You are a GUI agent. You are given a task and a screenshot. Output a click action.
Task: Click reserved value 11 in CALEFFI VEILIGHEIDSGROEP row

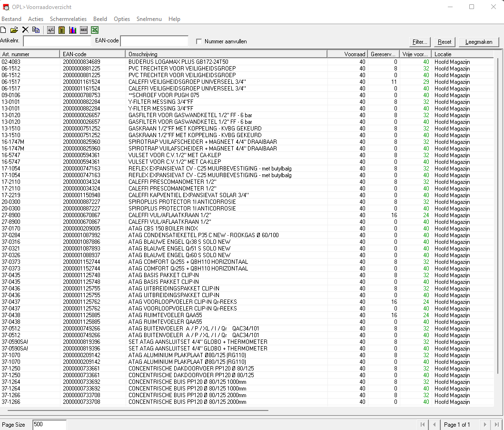click(394, 82)
